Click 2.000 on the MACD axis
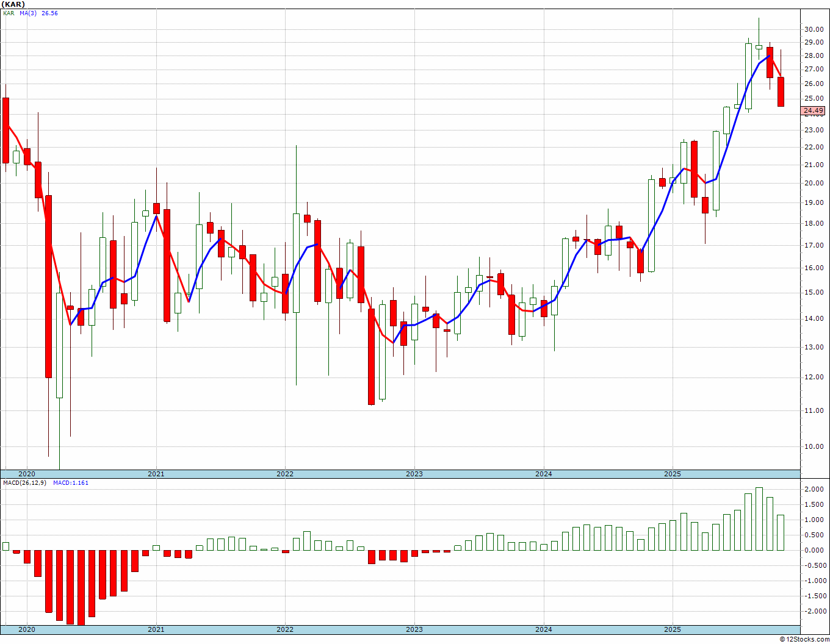The height and width of the screenshot is (644, 830). pyautogui.click(x=814, y=490)
